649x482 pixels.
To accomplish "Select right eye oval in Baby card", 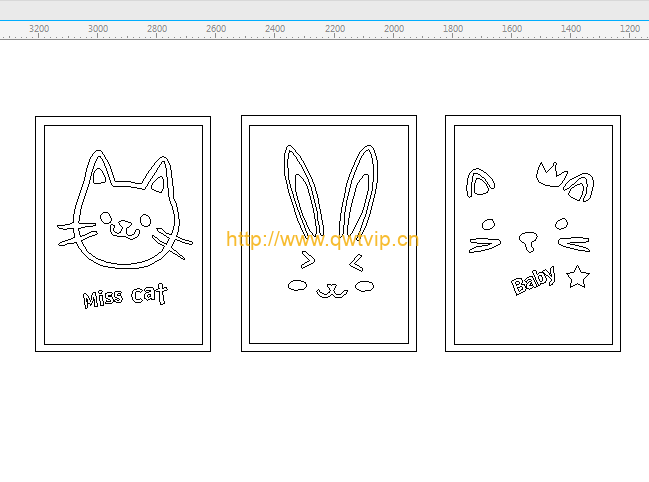I will (x=561, y=224).
